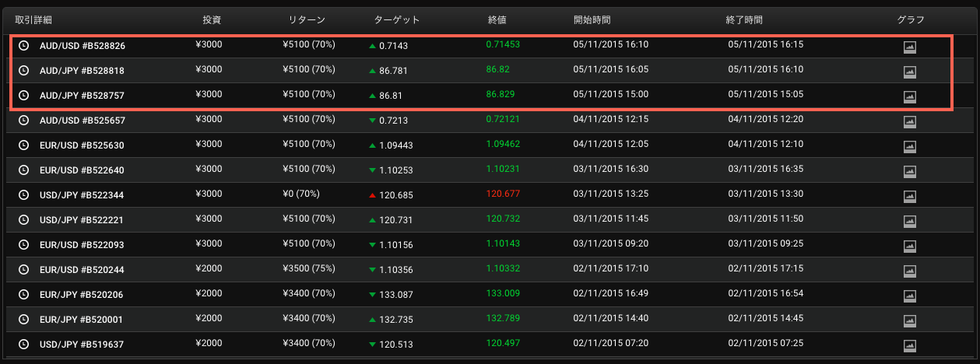980x364 pixels.
Task: Click clock icon beside AUD/JPY #B528757
Action: (23, 96)
